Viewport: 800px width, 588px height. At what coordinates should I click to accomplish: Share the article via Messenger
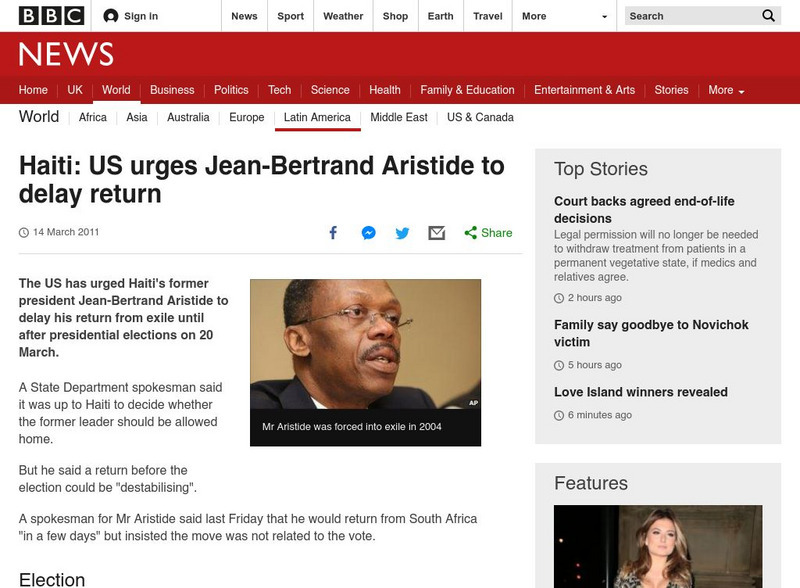coord(368,232)
